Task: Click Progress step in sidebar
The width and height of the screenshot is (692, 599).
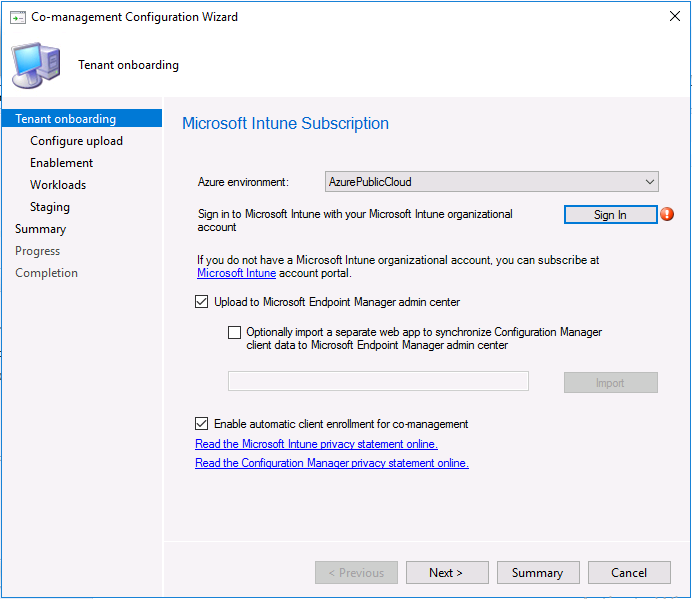Action: [38, 251]
